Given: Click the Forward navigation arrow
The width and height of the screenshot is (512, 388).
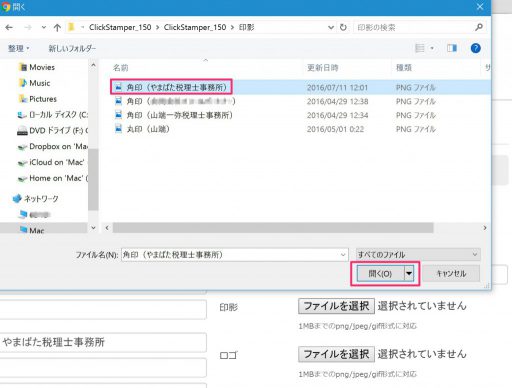Looking at the screenshot, I should coord(28,27).
